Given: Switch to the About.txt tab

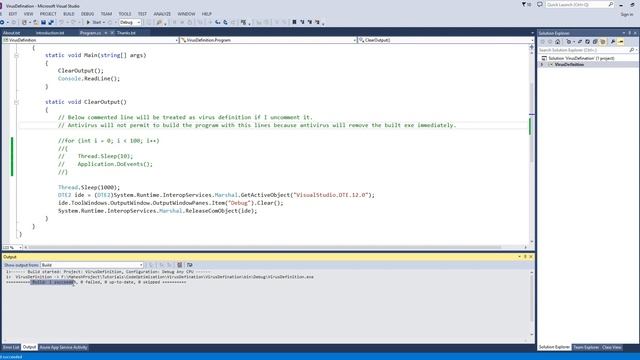Looking at the screenshot, I should [11, 33].
